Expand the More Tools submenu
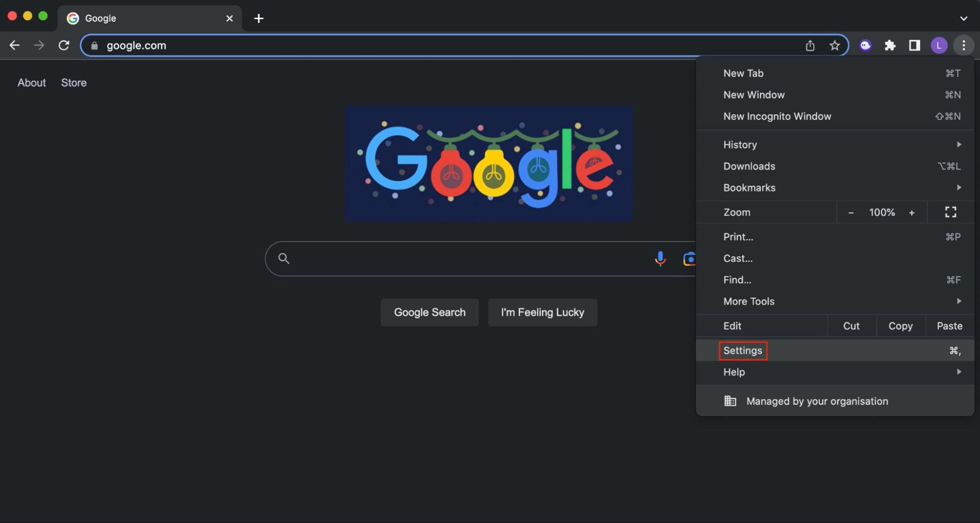980x523 pixels. point(834,301)
